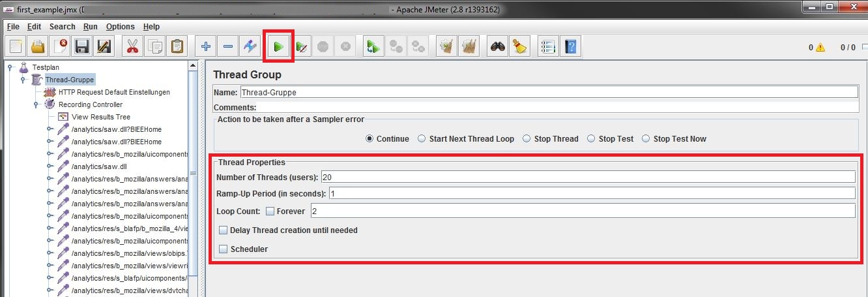Screen dimensions: 868x297
Task: Open the File menu
Action: pyautogui.click(x=13, y=27)
